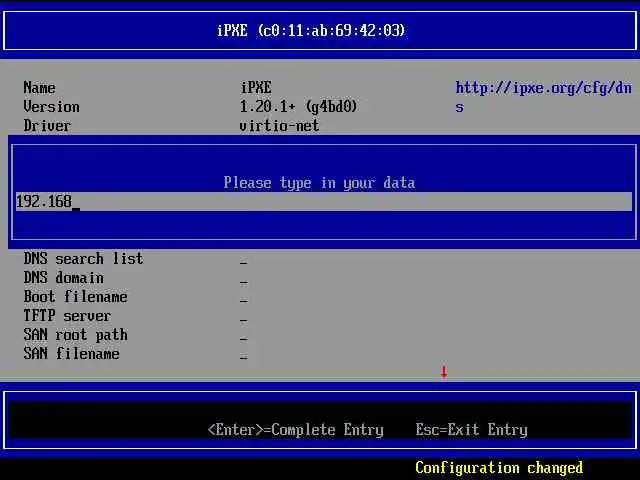This screenshot has height=480, width=640.
Task: Click the Please type in your data prompt
Action: [319, 183]
